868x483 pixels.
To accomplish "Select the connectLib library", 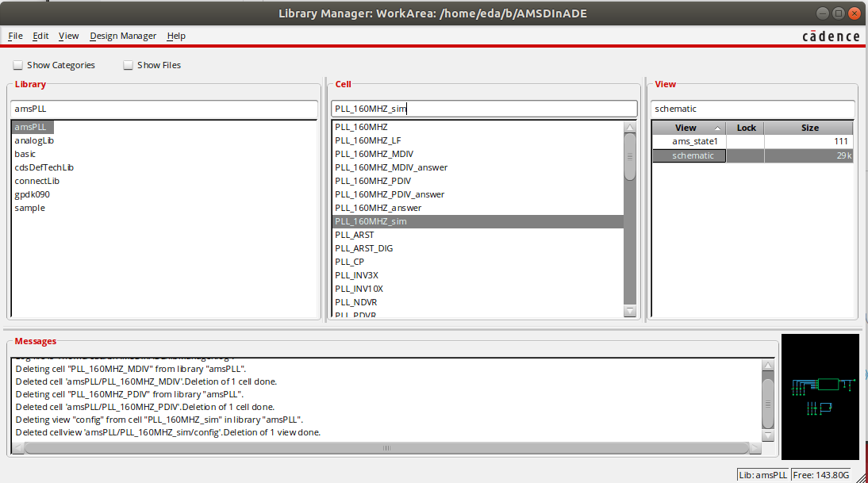I will 36,181.
